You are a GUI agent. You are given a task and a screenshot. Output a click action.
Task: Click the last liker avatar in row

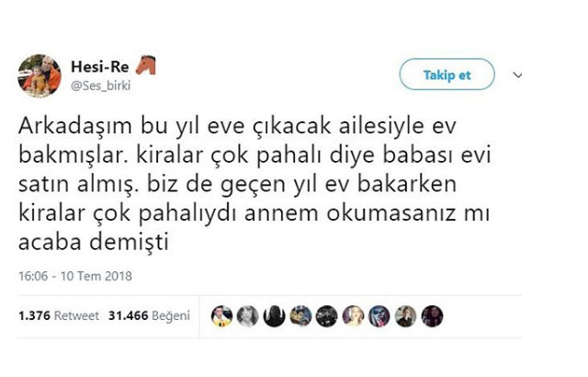(x=432, y=314)
